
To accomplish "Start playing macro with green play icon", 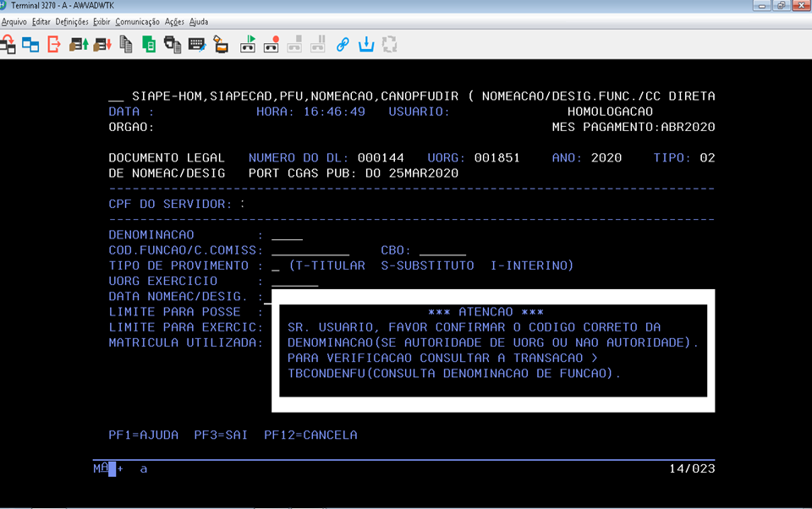I will (x=249, y=44).
